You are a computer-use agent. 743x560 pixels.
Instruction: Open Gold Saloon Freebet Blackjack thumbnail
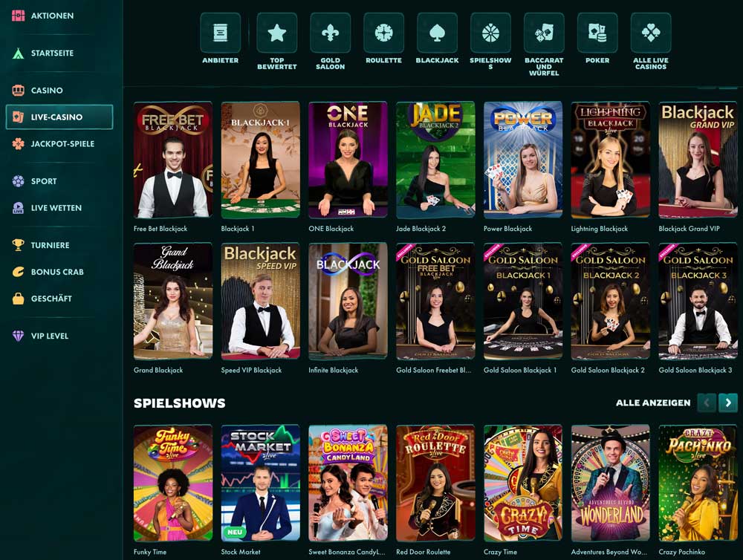435,302
